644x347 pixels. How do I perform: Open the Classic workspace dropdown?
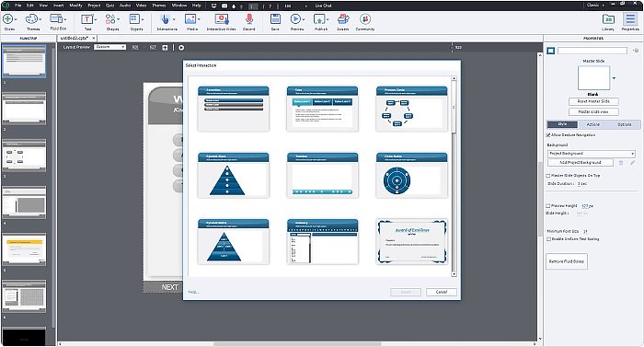pyautogui.click(x=595, y=6)
